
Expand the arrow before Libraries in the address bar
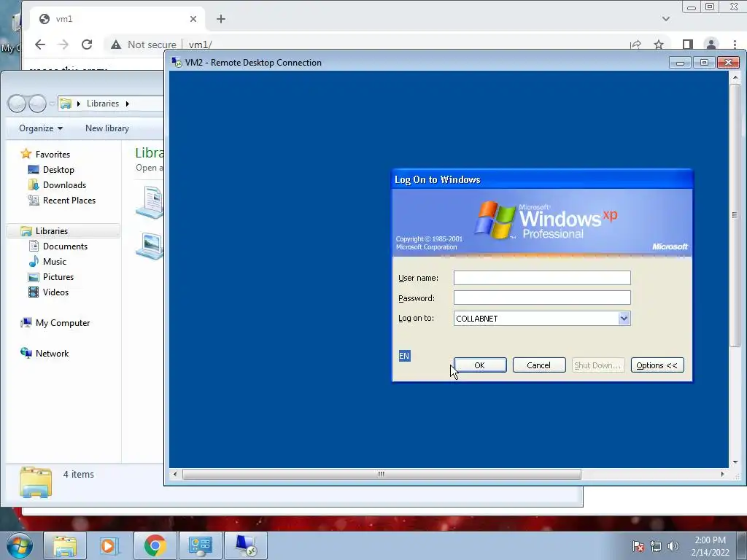coord(79,104)
